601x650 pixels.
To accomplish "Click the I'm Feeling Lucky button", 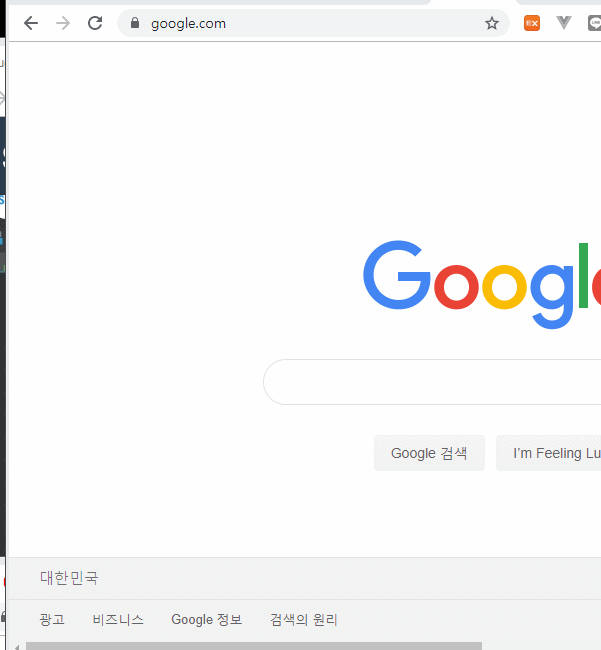I will [x=548, y=453].
